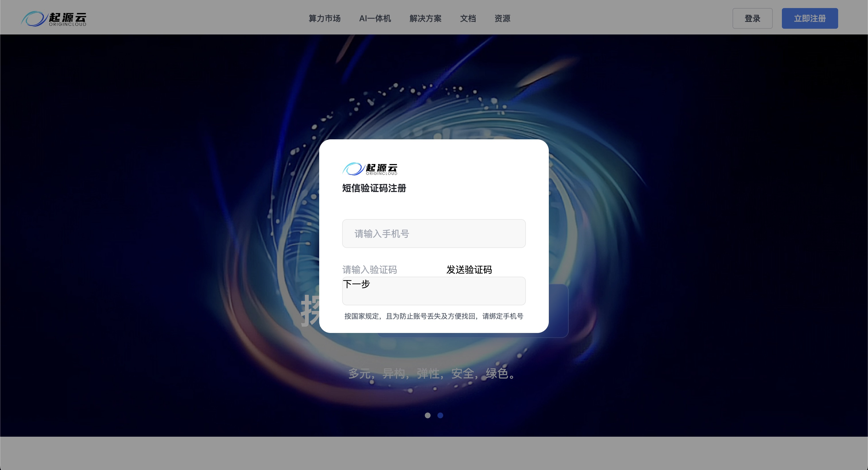Click the 立即注册 button
This screenshot has height=470, width=868.
click(x=809, y=18)
